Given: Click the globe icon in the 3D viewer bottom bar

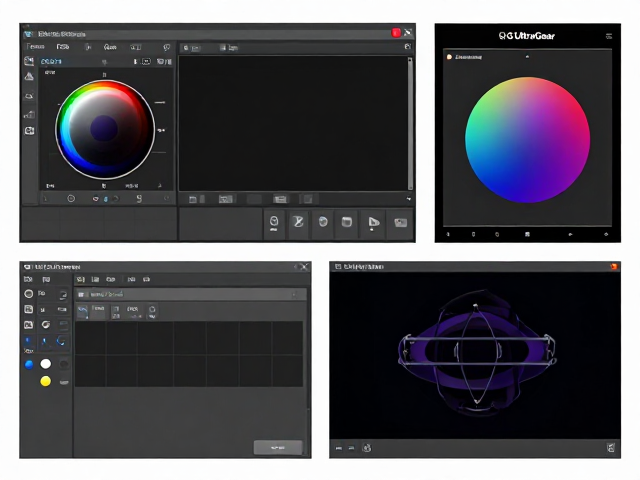Looking at the screenshot, I should pyautogui.click(x=367, y=448).
